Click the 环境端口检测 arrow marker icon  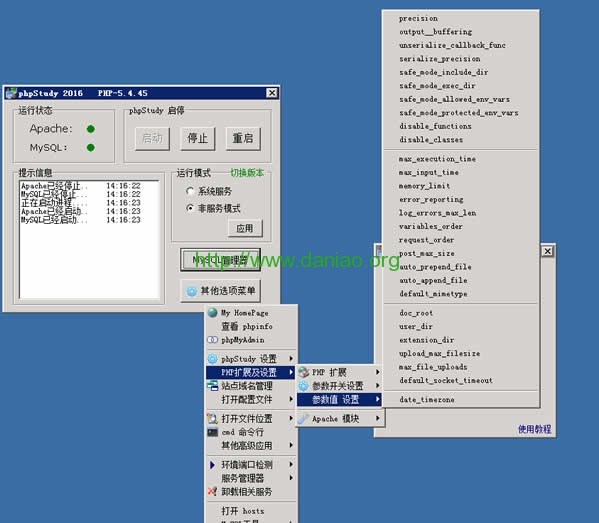coord(212,465)
